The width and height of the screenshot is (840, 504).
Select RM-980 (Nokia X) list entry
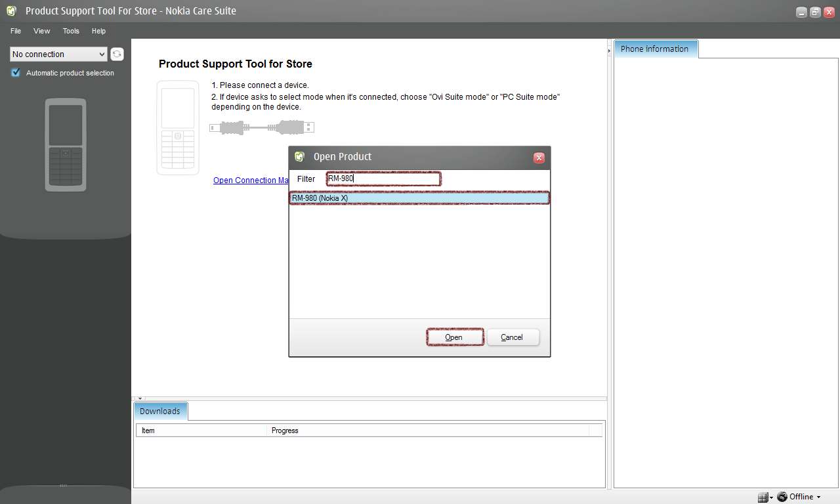419,198
